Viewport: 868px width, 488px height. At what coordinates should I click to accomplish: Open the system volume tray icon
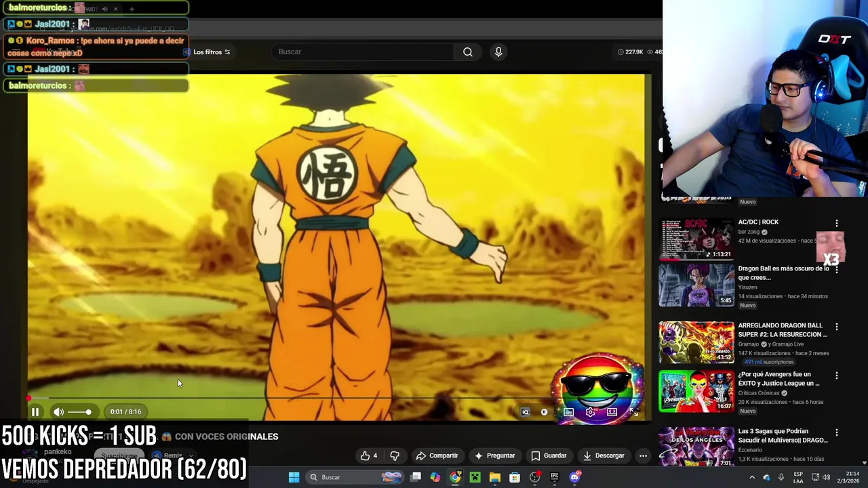827,477
